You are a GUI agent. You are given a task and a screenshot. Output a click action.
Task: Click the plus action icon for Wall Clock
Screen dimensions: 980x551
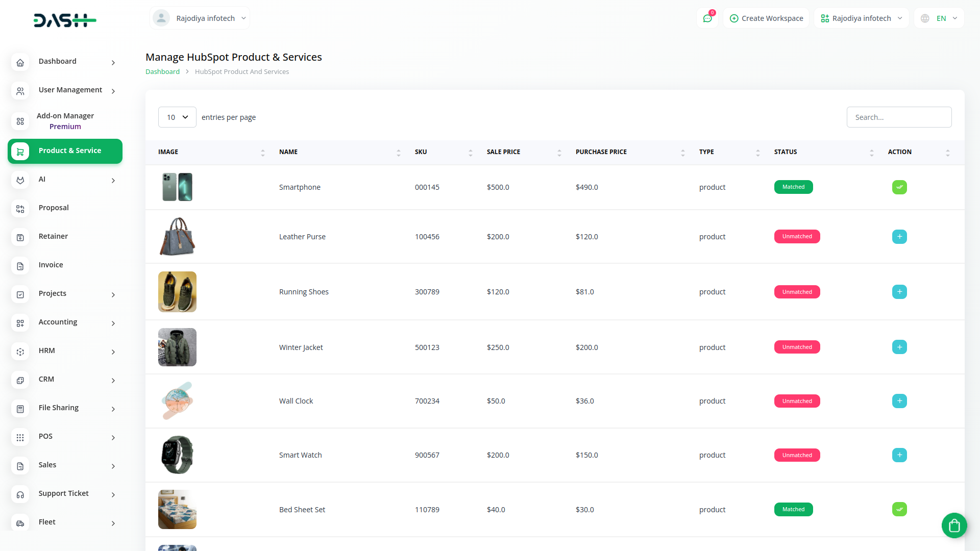click(x=899, y=401)
